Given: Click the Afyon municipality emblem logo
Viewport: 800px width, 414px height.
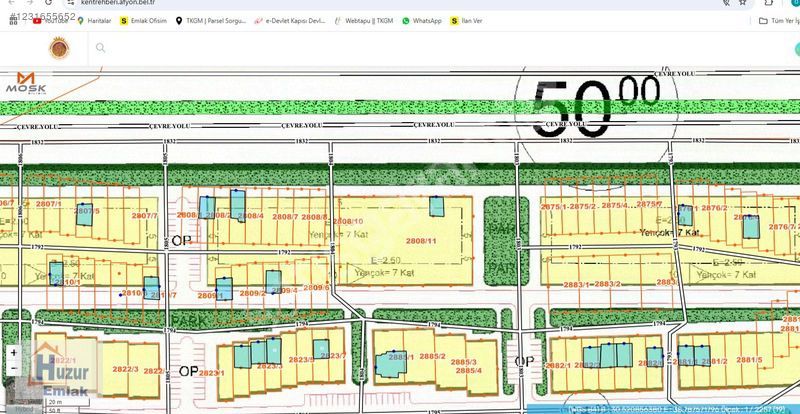Looking at the screenshot, I should pyautogui.click(x=59, y=48).
